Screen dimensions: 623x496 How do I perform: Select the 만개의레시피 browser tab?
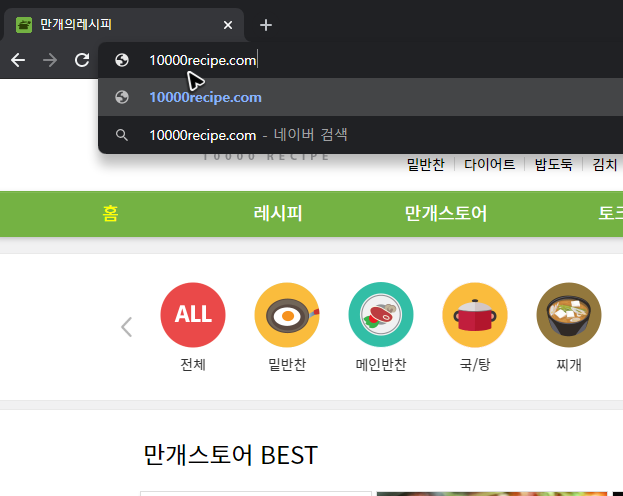tap(124, 25)
